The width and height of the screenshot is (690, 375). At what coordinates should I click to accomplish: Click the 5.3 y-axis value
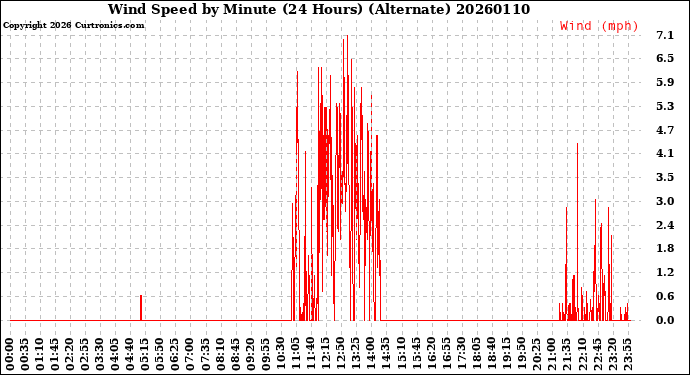click(664, 106)
